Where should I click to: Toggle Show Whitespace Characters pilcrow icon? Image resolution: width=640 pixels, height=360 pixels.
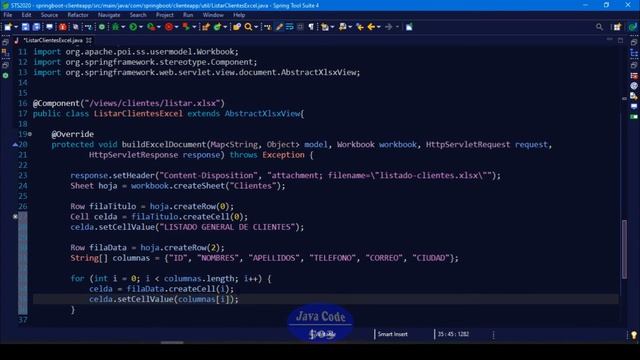311,27
